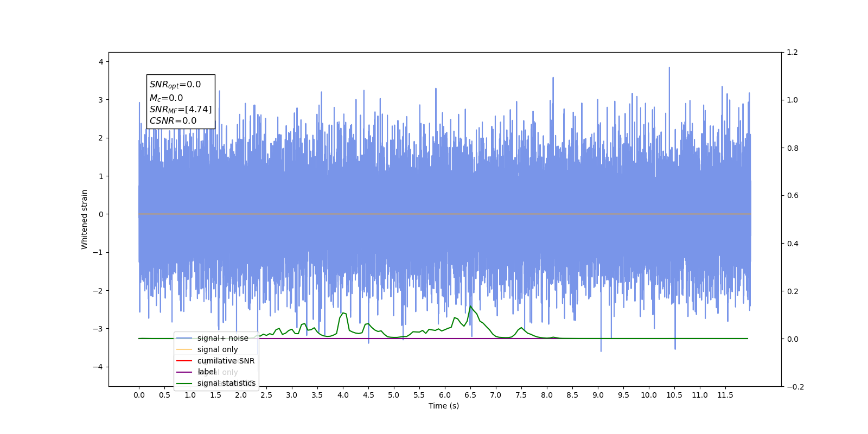
Task: Click the left y-axis tick label 4
Action: (x=101, y=62)
